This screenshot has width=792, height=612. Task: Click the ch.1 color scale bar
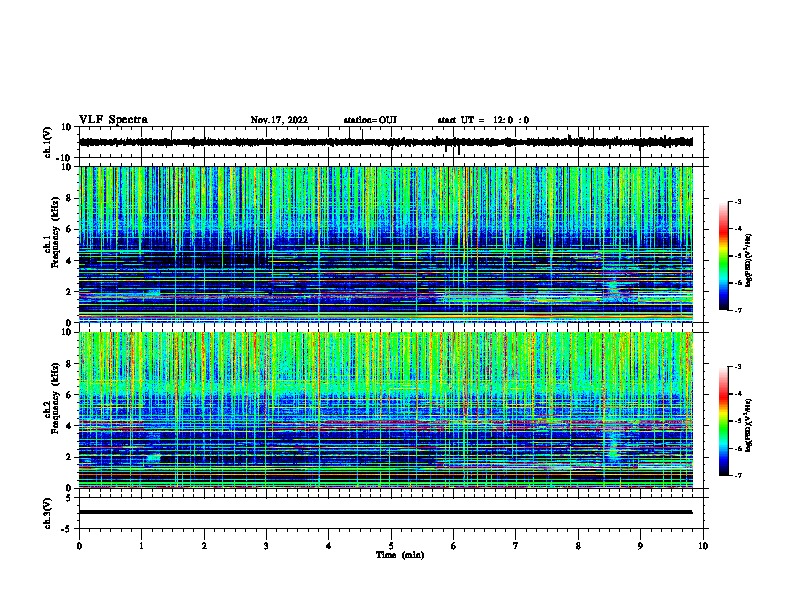(724, 256)
